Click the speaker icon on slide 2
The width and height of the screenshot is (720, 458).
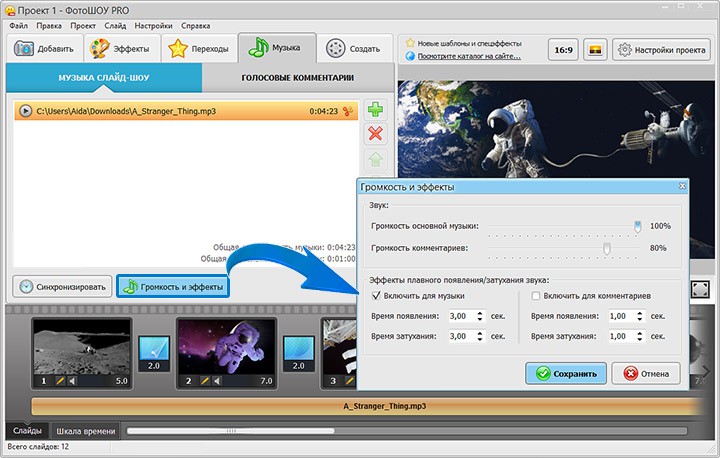(x=217, y=381)
